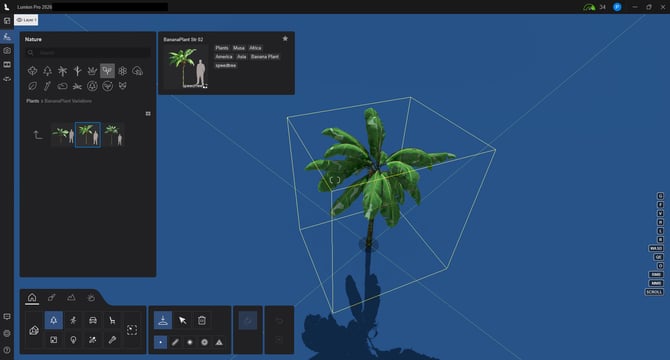The height and width of the screenshot is (360, 670).
Task: Click the Plants tag
Action: 222,48
